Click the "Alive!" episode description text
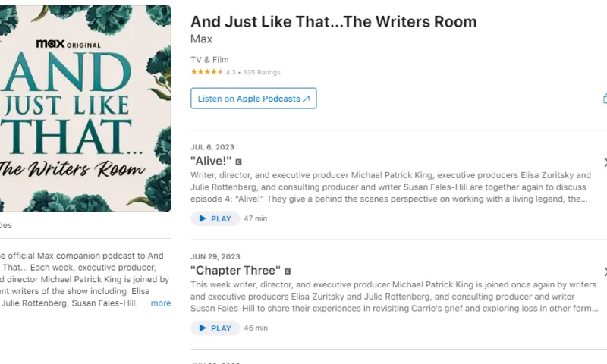Screen dimensions: 607x364 390,187
